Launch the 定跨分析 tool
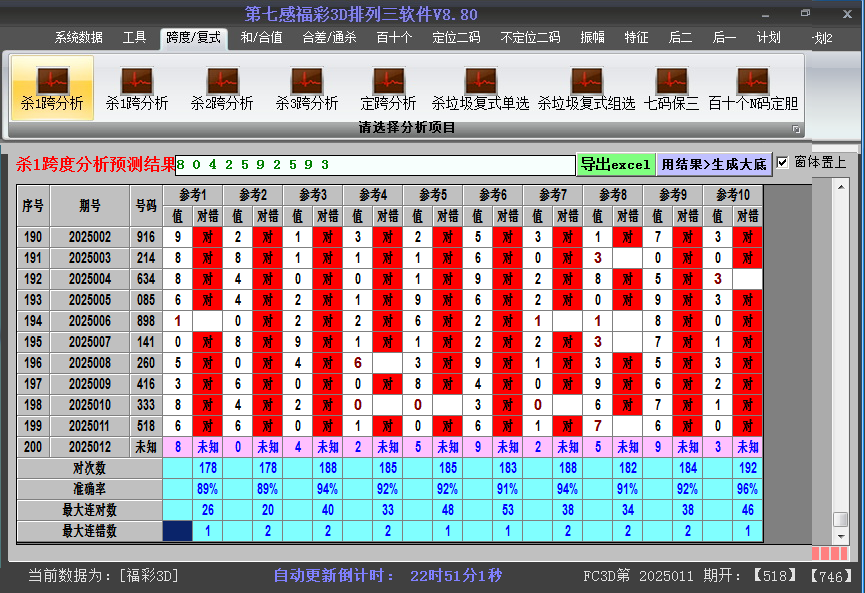The height and width of the screenshot is (593, 865). pos(388,88)
